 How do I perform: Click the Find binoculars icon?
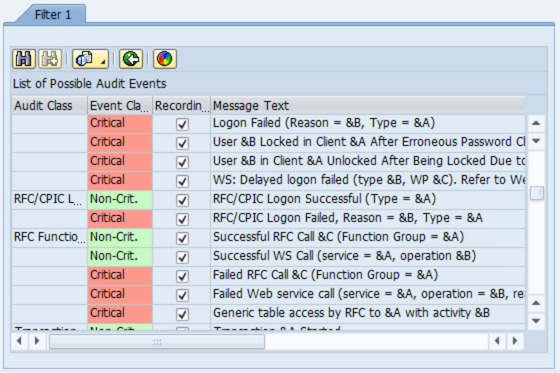24,59
